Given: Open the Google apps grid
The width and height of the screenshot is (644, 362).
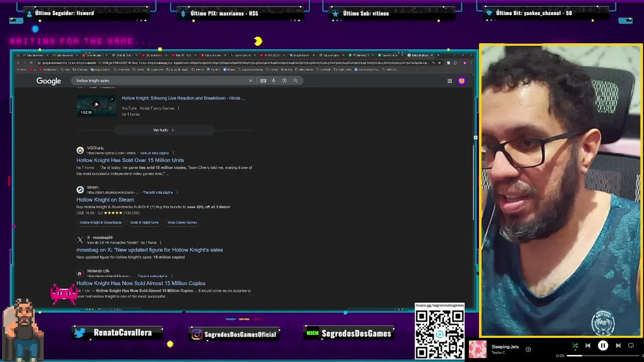Looking at the screenshot, I should point(450,81).
